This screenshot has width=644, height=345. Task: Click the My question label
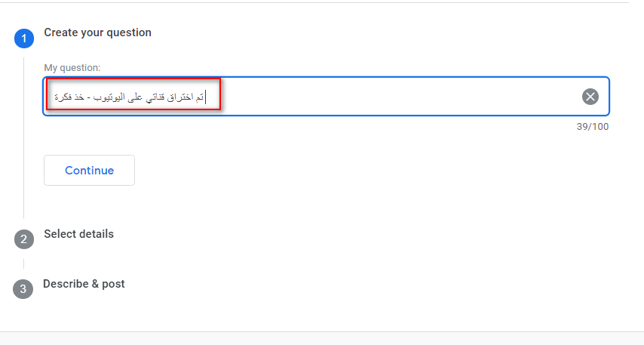pyautogui.click(x=72, y=67)
